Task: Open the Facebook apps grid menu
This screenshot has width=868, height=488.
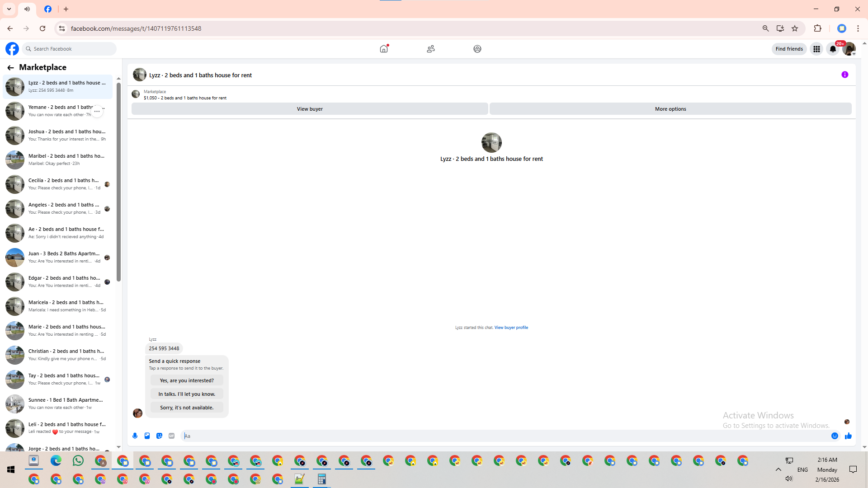Action: [x=816, y=49]
